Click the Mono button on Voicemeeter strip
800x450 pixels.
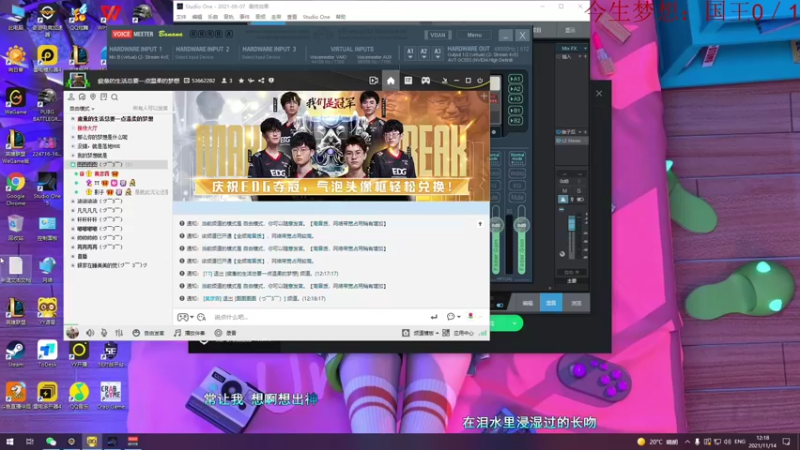[x=517, y=173]
